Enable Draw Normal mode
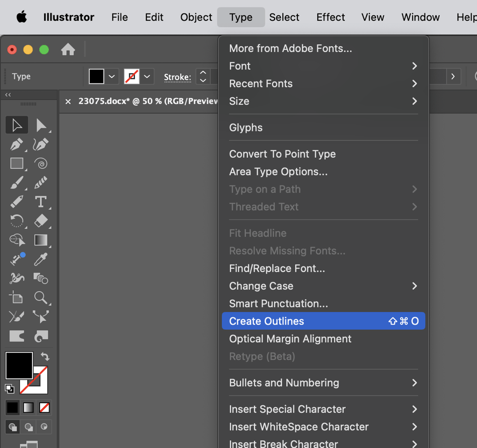The width and height of the screenshot is (477, 448). point(13,427)
